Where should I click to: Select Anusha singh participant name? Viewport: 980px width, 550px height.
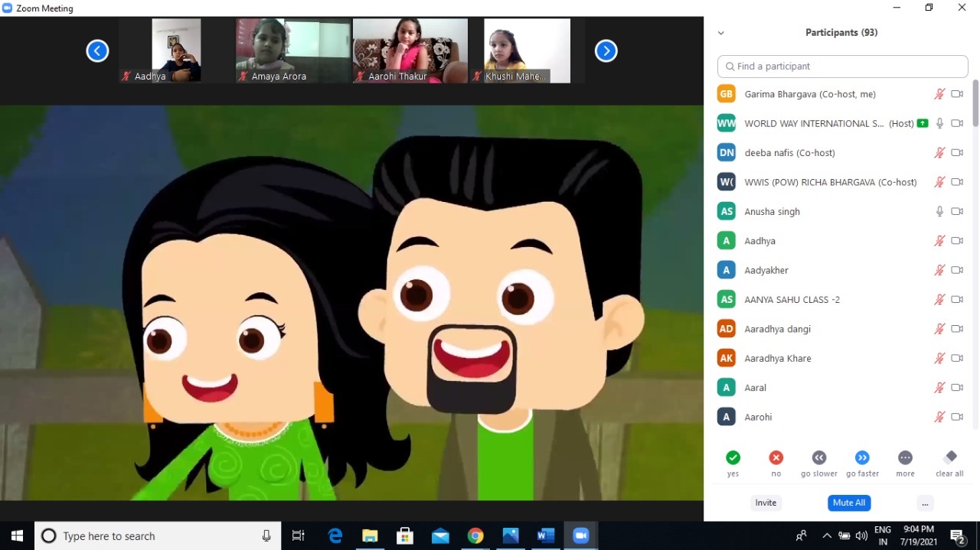(772, 212)
